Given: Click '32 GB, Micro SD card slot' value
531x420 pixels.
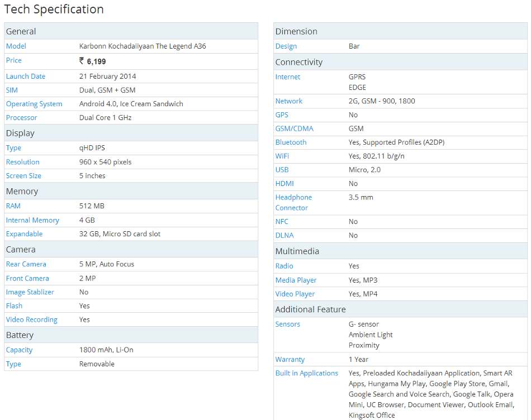Looking at the screenshot, I should click(120, 234).
